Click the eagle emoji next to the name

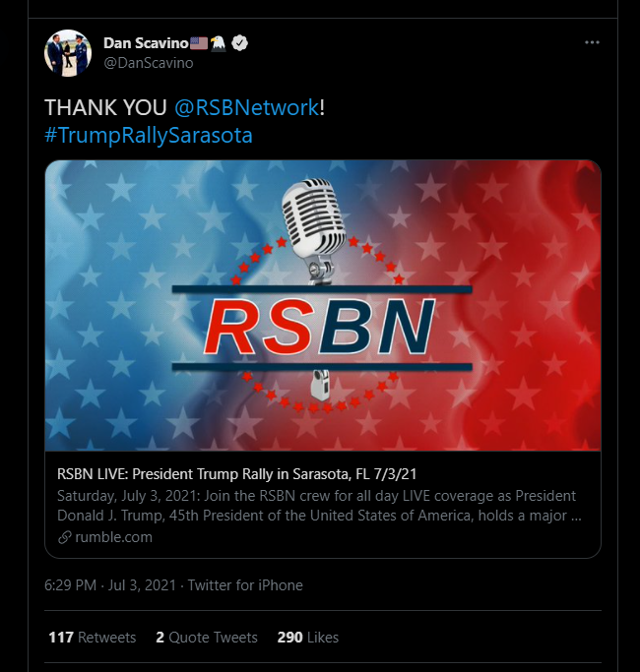tap(218, 43)
